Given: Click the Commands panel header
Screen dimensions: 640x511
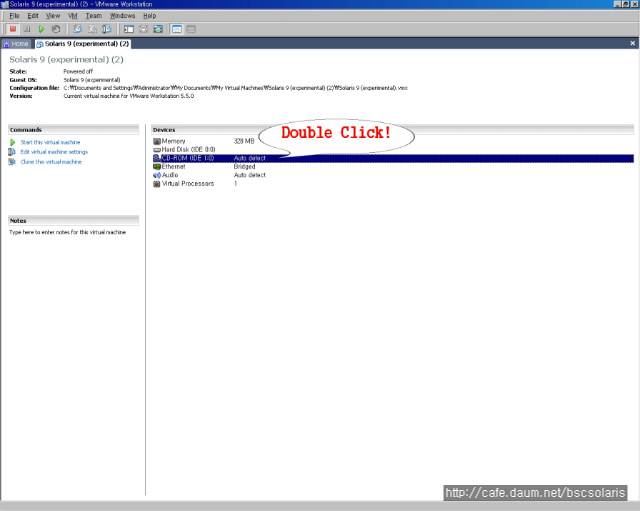Looking at the screenshot, I should [x=73, y=129].
